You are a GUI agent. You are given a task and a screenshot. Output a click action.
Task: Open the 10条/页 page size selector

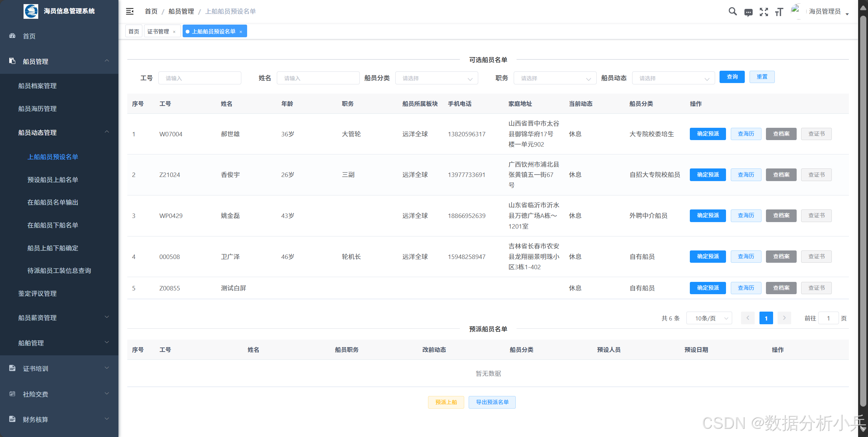(x=709, y=318)
